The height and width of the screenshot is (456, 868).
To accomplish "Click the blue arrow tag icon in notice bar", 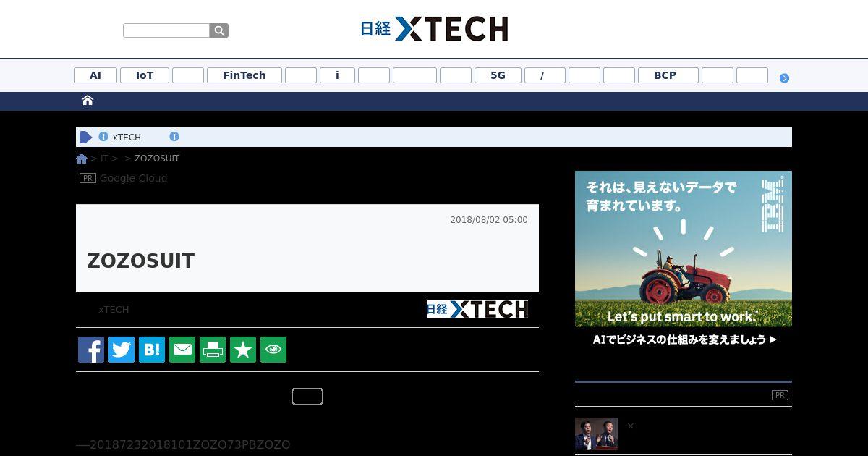I will [x=86, y=137].
